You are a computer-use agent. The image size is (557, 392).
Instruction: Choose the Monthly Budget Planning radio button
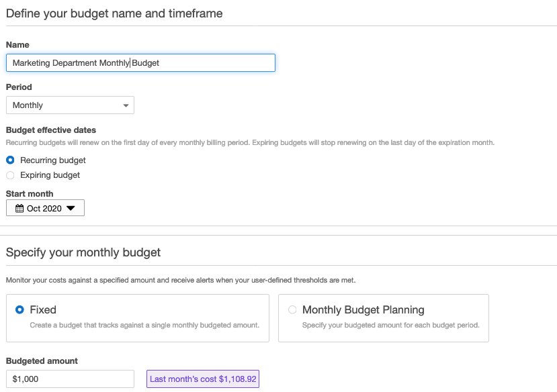tap(292, 309)
